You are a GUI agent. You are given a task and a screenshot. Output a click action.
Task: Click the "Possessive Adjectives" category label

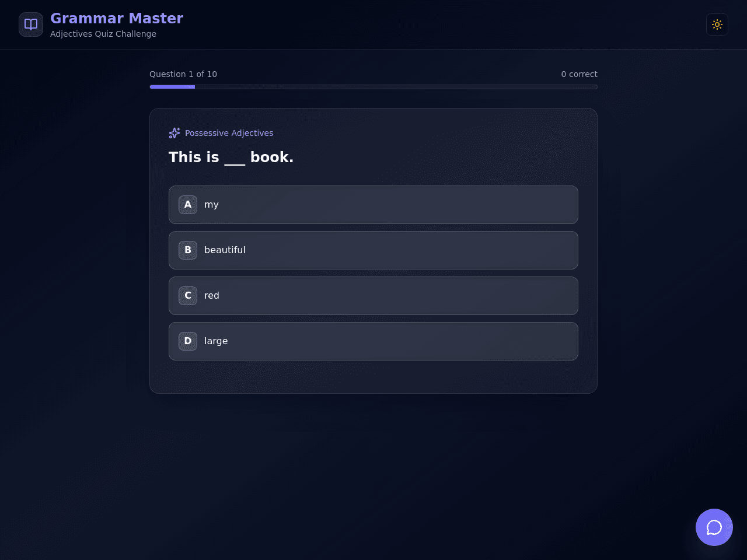click(x=229, y=133)
